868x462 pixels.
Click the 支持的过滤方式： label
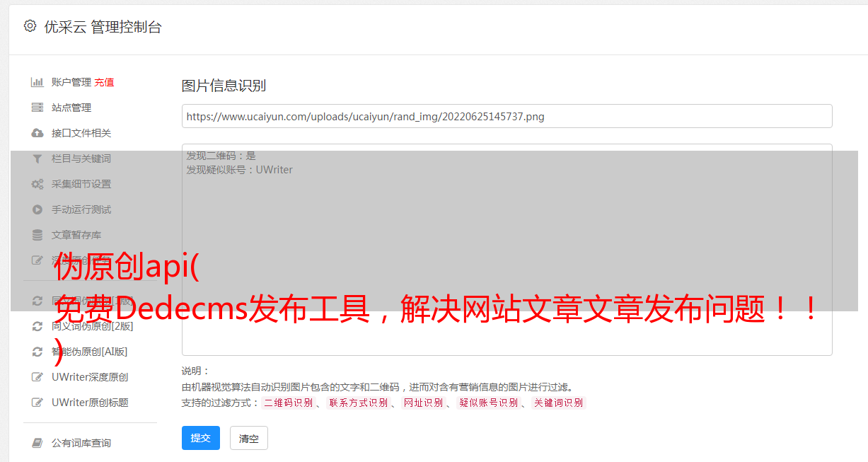click(221, 403)
